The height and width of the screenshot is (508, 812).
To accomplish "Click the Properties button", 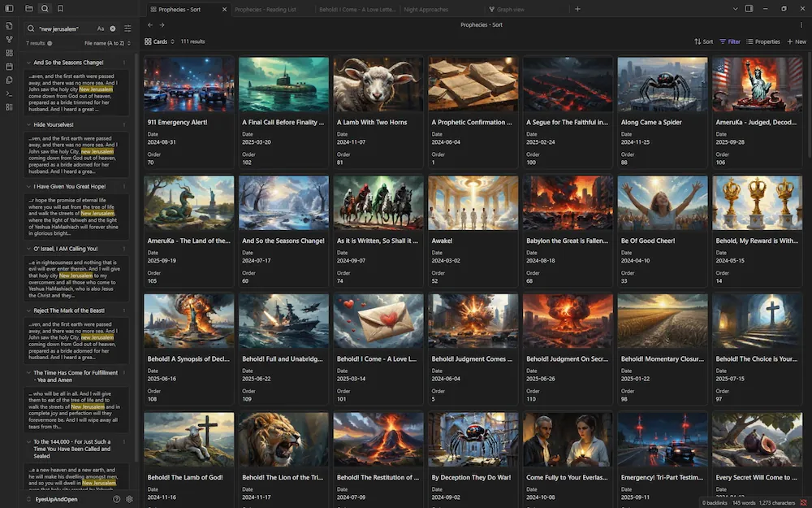I will pyautogui.click(x=763, y=41).
